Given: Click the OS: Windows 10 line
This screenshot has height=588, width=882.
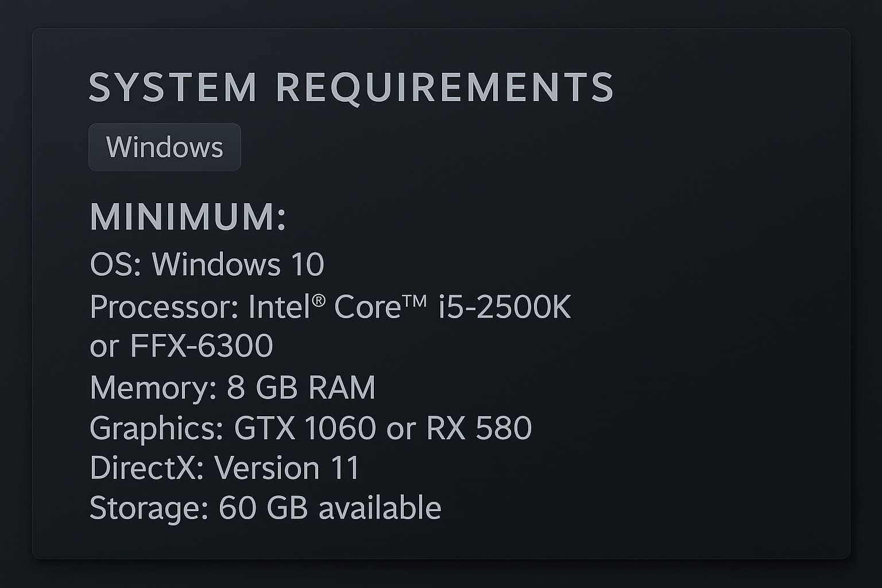Looking at the screenshot, I should [x=207, y=264].
